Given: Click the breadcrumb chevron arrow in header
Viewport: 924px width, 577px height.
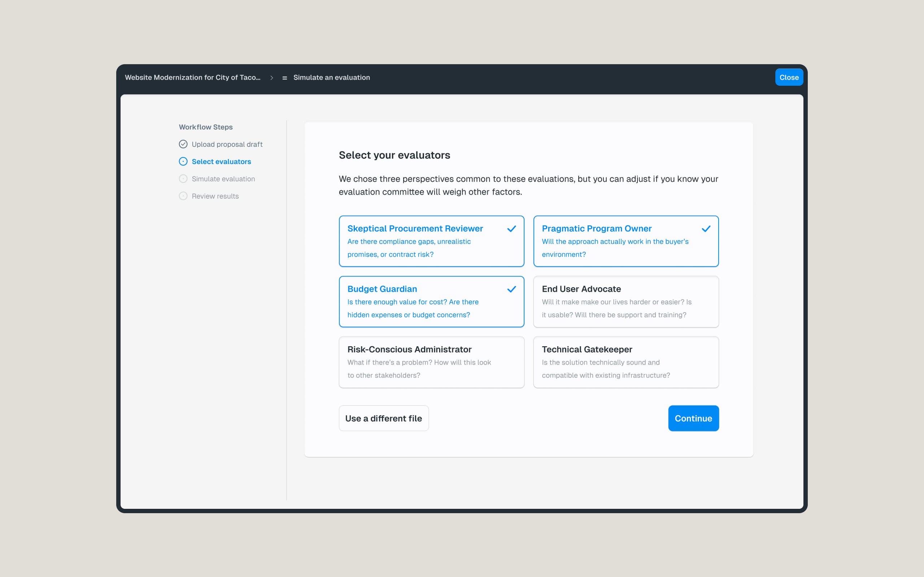Looking at the screenshot, I should pos(271,78).
